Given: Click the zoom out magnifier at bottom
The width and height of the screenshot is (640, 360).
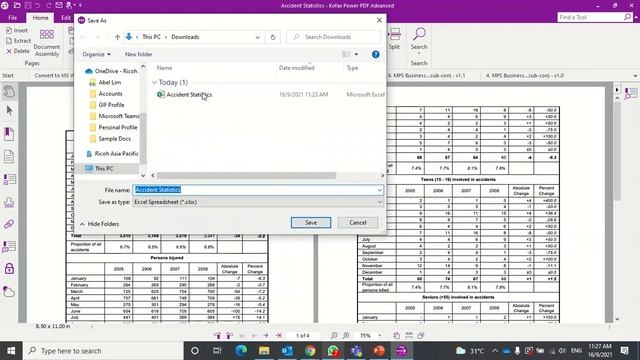Looking at the screenshot, I should pos(334,336).
